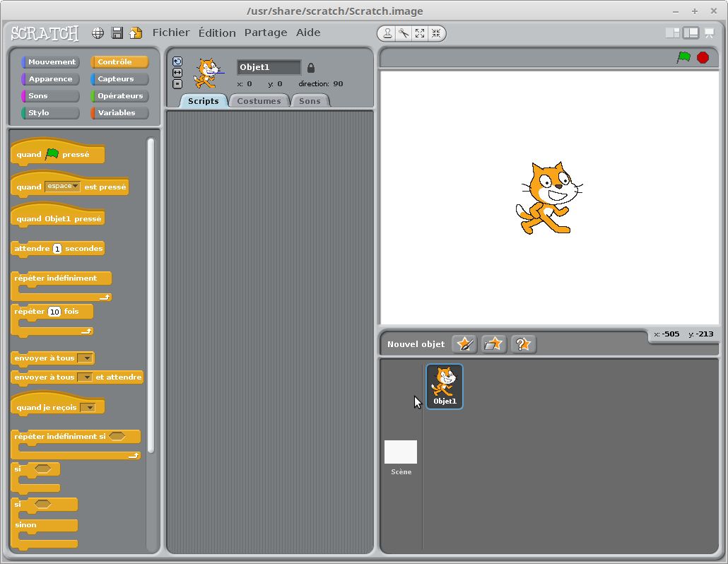Click the répéter indéfiniment block
Viewport: 728px width, 564px height.
click(61, 286)
